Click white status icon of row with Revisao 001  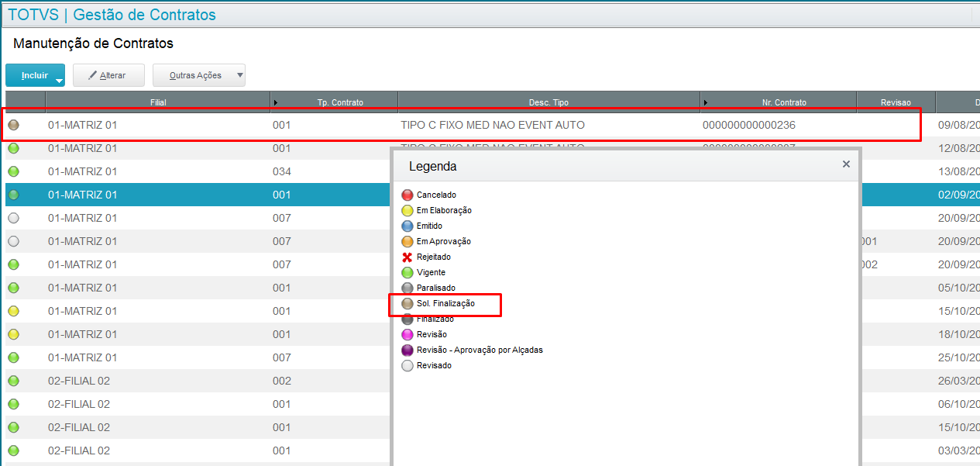pos(13,241)
